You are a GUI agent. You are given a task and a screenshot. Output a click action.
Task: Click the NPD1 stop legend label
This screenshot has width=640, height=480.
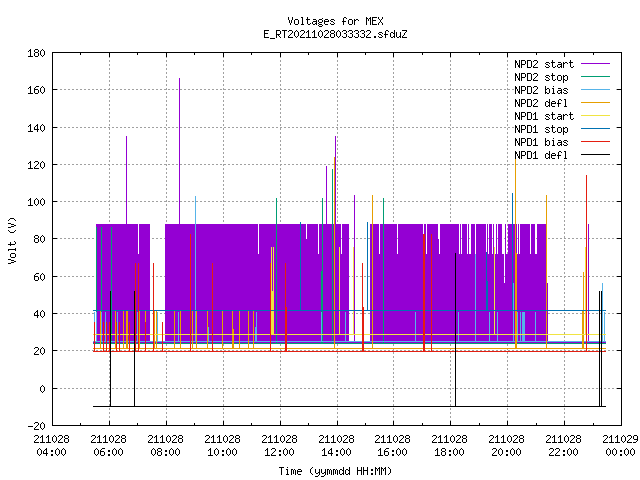[541, 129]
